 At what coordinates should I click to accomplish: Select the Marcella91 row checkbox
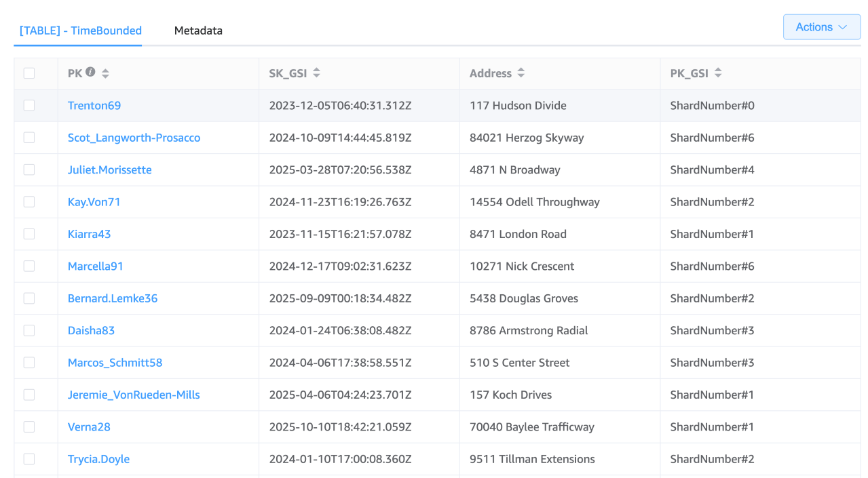pos(29,266)
